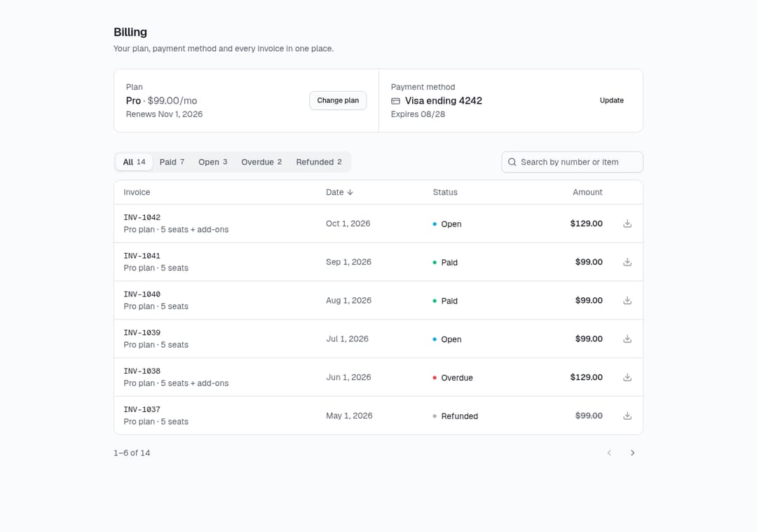Image resolution: width=757 pixels, height=532 pixels.
Task: Download invoice INV-1039
Action: [627, 339]
